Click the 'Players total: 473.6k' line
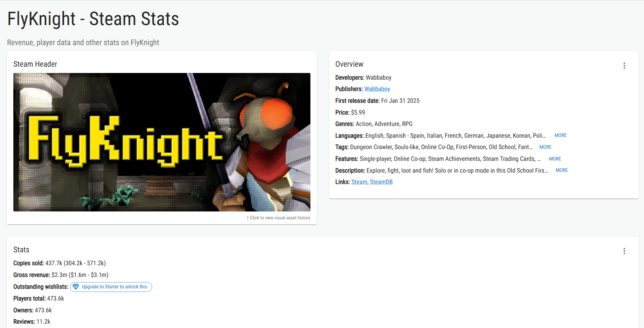The width and height of the screenshot is (644, 328). (38, 299)
